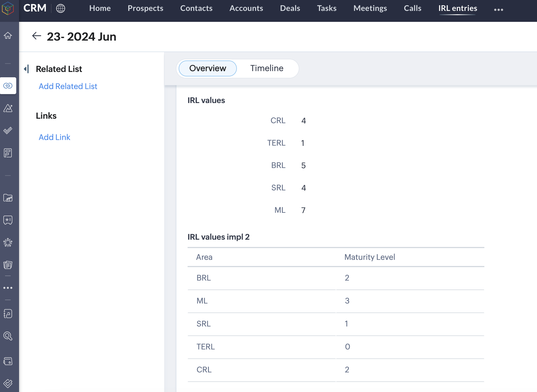Click Add Related List link

coord(68,86)
